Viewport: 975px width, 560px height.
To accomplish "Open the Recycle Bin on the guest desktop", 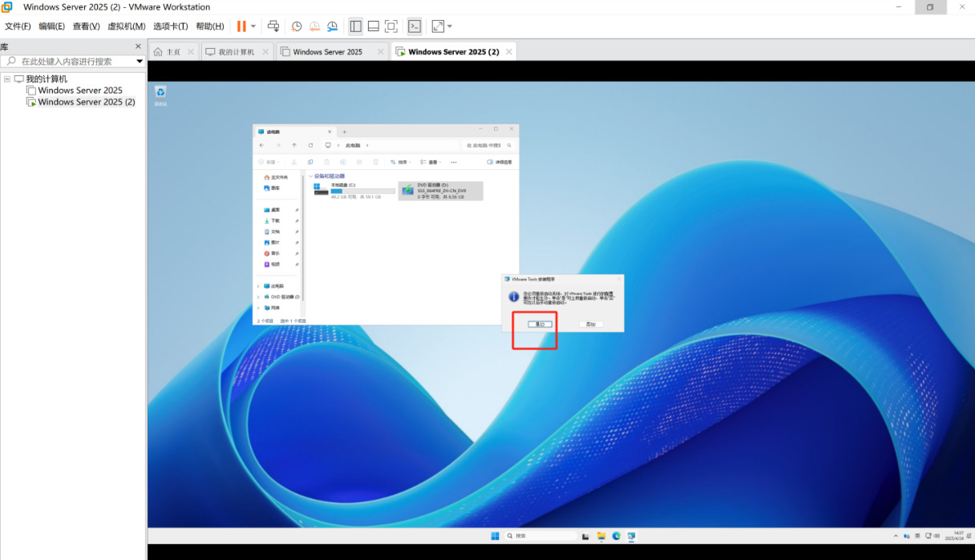I will (160, 96).
